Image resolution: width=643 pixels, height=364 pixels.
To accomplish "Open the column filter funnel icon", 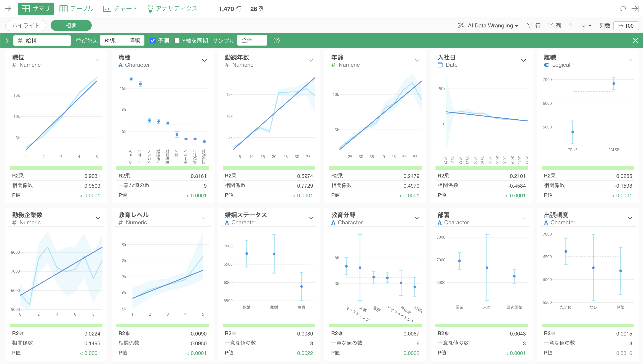I will [x=550, y=25].
